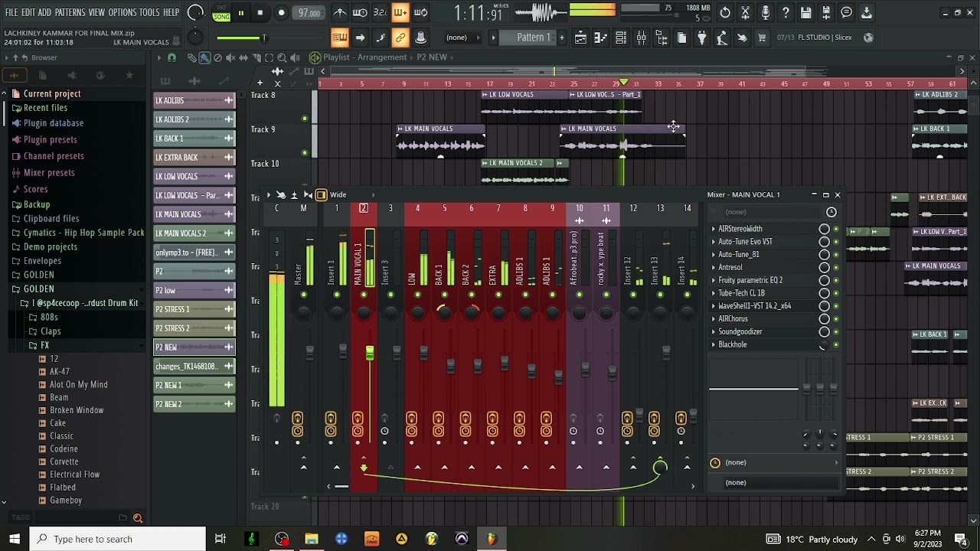
Task: Click the globe news icon in toolbar
Action: pos(868,37)
